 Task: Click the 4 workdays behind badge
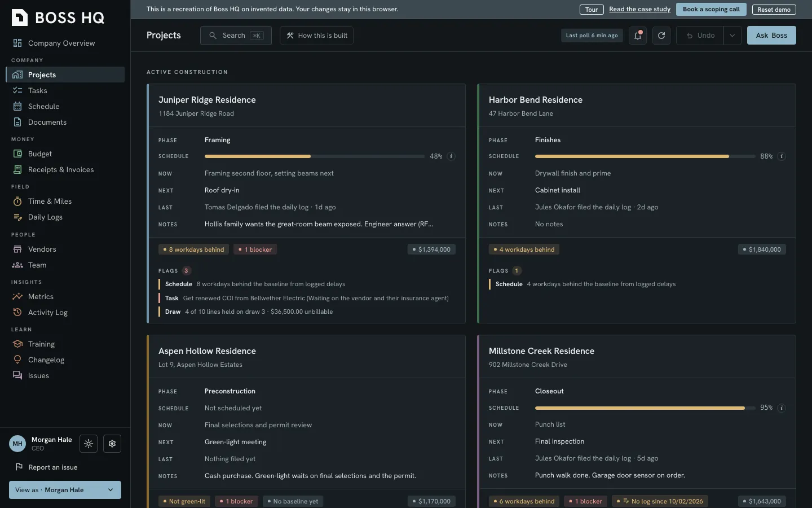coord(524,249)
